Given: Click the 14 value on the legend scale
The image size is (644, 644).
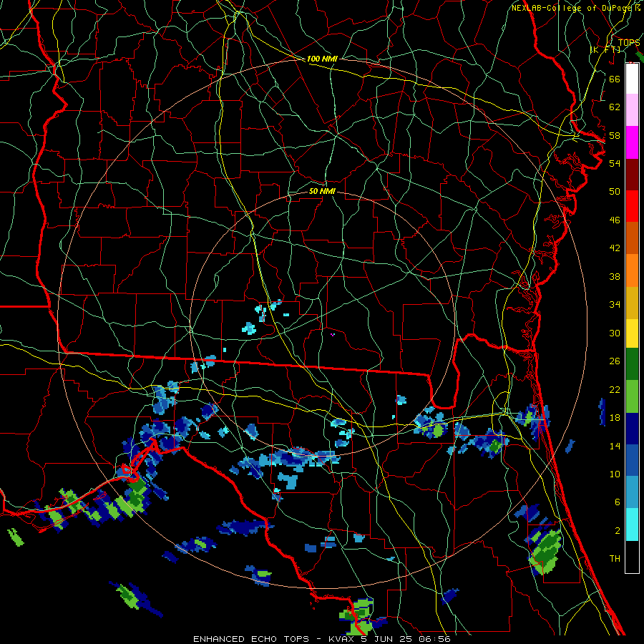Looking at the screenshot, I should pyautogui.click(x=615, y=446).
